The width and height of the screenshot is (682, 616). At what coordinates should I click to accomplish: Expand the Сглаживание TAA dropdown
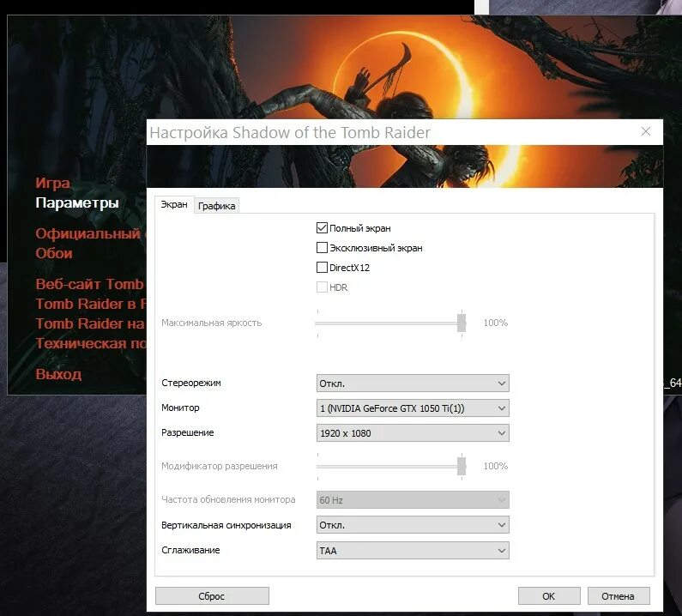pyautogui.click(x=413, y=550)
